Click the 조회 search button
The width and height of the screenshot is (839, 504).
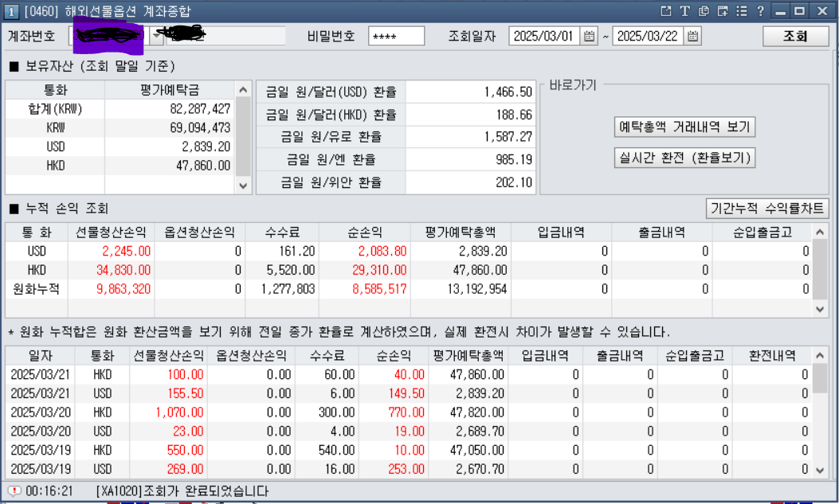tap(795, 37)
